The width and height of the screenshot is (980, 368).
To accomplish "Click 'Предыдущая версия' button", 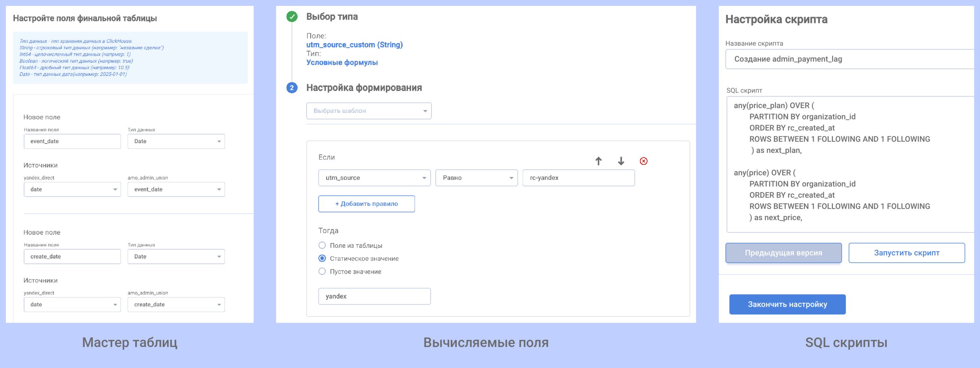I will pos(783,253).
